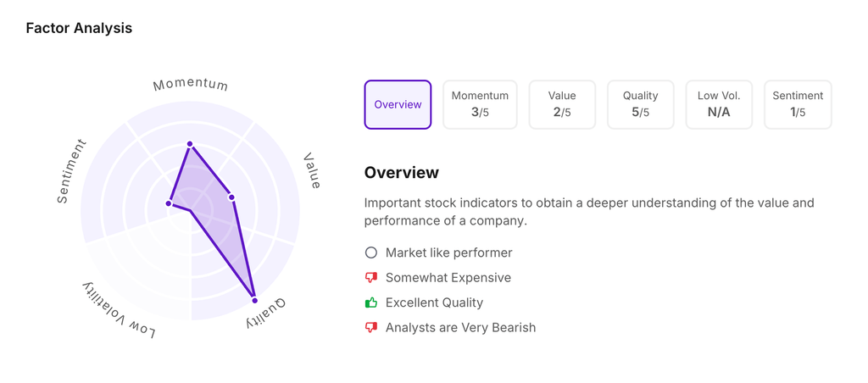The height and width of the screenshot is (383, 868).
Task: Click the circle icon beside Market like performer
Action: (x=370, y=253)
